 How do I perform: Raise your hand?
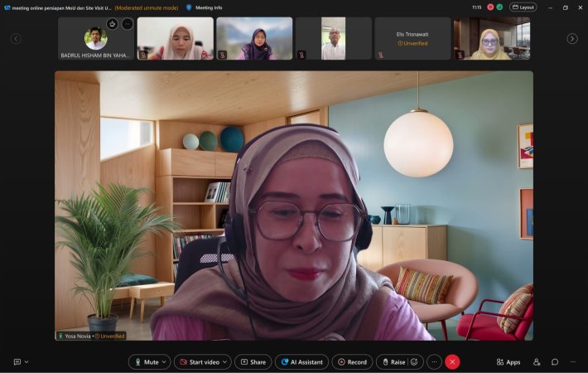click(x=393, y=362)
